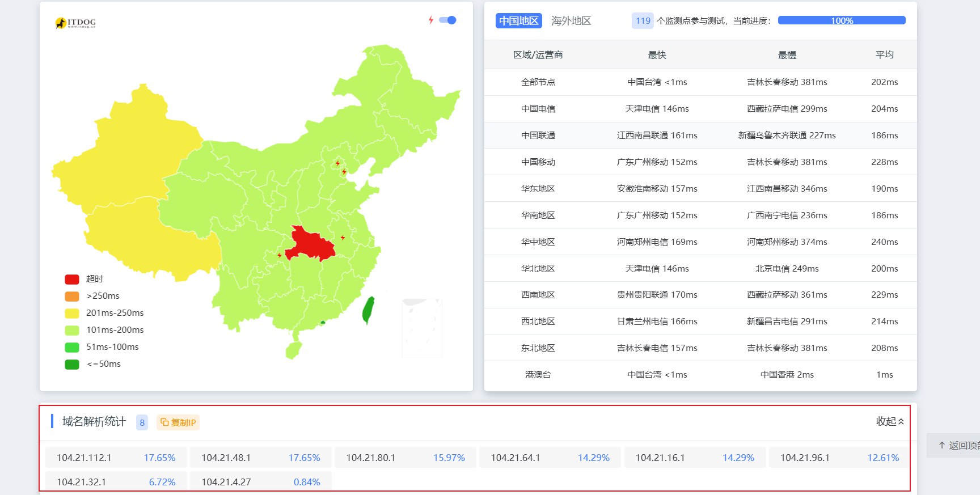
Task: Click red 超时 legend swatch
Action: point(72,279)
